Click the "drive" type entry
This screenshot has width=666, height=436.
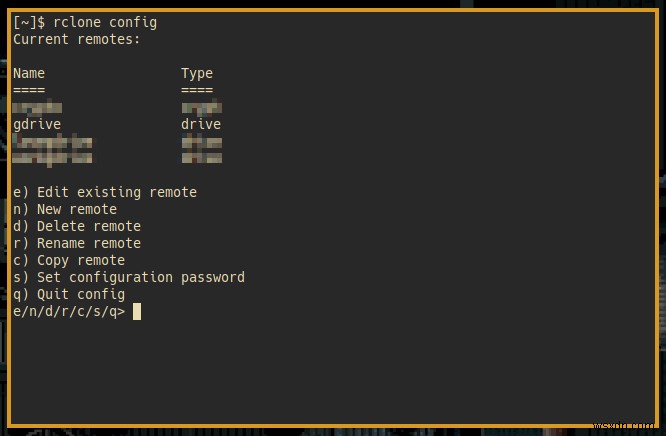[x=201, y=124]
